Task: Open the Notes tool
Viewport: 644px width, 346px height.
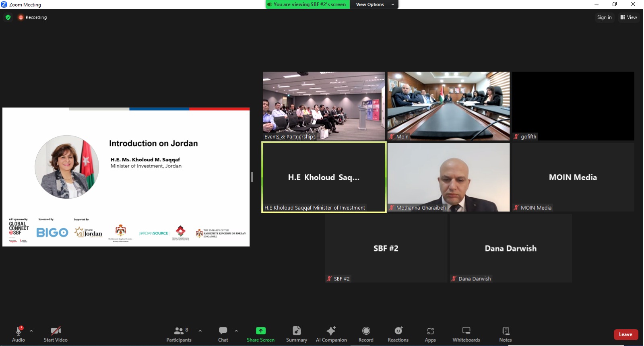Action: pyautogui.click(x=506, y=334)
